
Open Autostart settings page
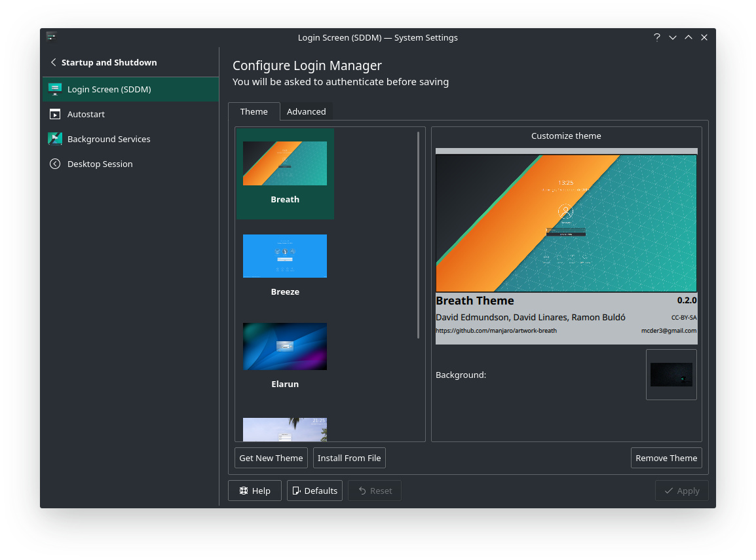[x=130, y=114]
